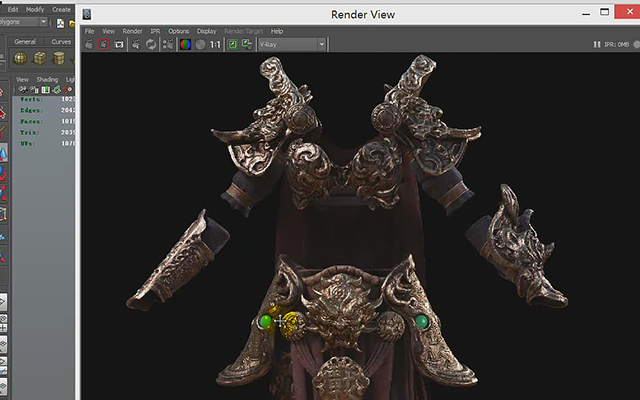Viewport: 640px width, 400px height.
Task: Click the RGB channels display icon
Action: coord(185,44)
